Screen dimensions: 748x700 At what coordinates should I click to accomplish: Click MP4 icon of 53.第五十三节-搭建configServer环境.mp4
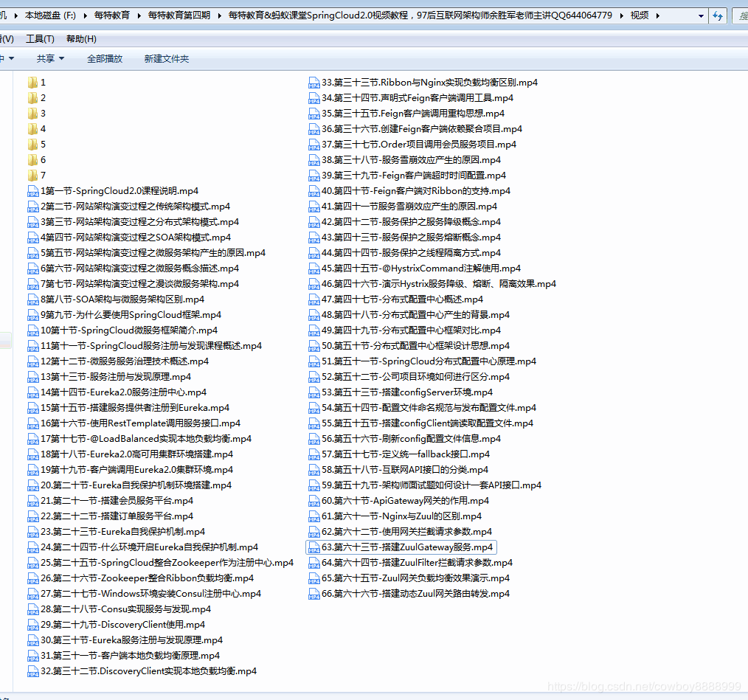coord(314,392)
